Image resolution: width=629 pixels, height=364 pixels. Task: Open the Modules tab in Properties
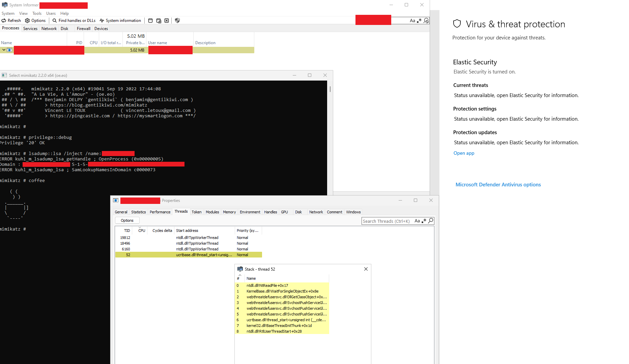tap(212, 212)
